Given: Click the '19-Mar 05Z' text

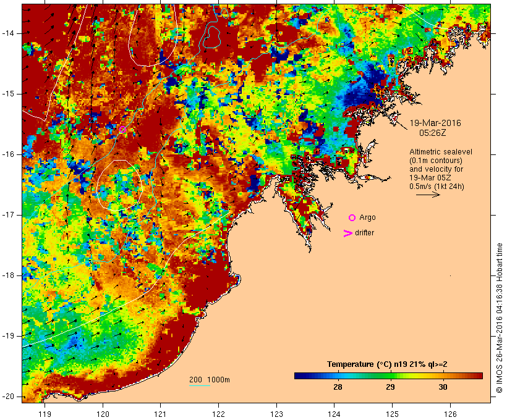Looking at the screenshot, I should click(x=430, y=178).
